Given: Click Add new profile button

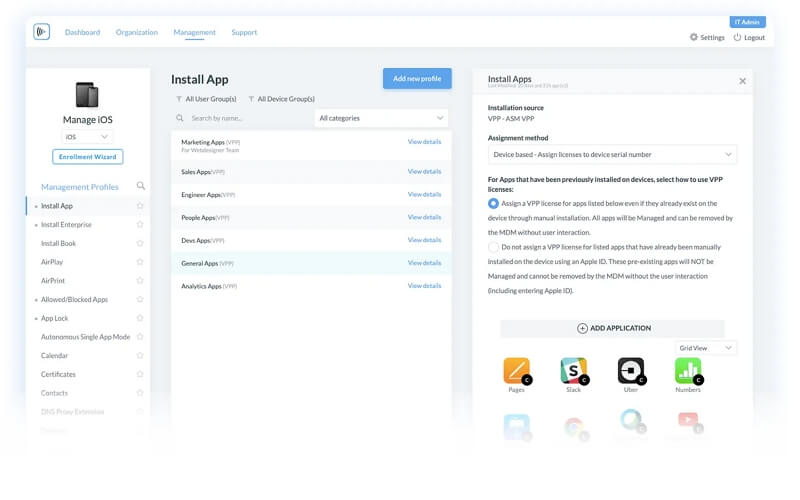Looking at the screenshot, I should click(x=417, y=79).
